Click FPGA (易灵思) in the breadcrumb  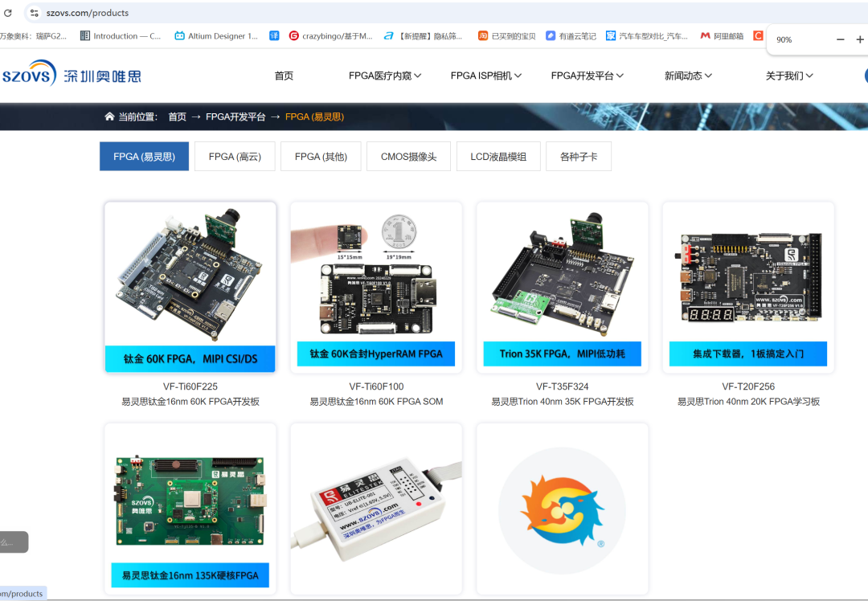[314, 117]
